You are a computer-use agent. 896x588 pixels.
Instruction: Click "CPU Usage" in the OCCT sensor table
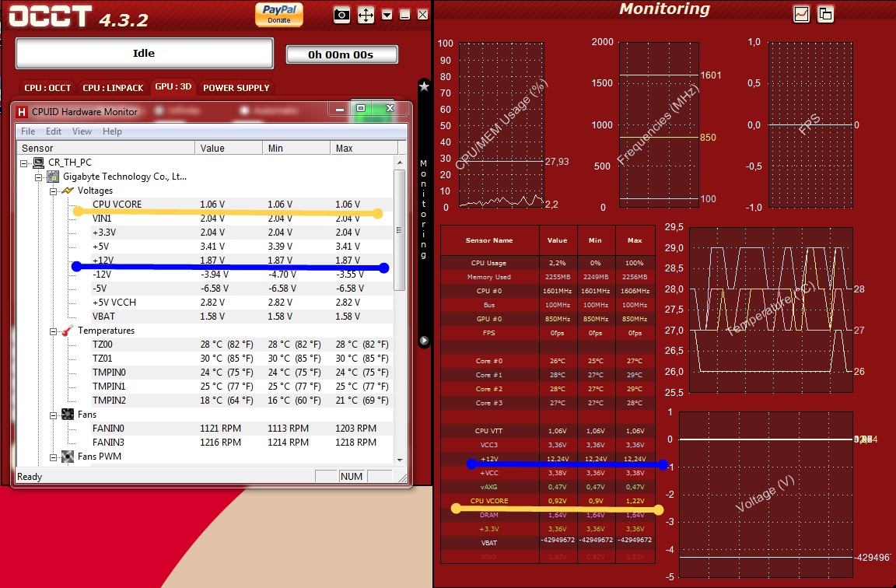coord(488,263)
